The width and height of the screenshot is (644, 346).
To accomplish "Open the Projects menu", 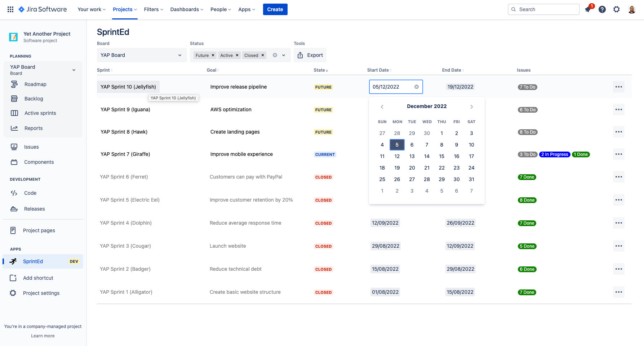I will [x=125, y=9].
